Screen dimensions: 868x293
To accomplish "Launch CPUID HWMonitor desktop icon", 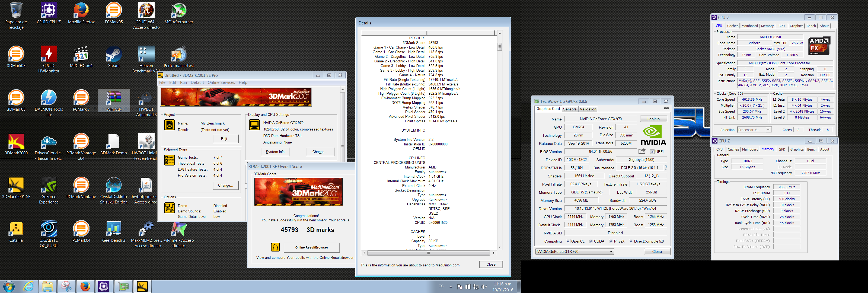I will click(49, 59).
